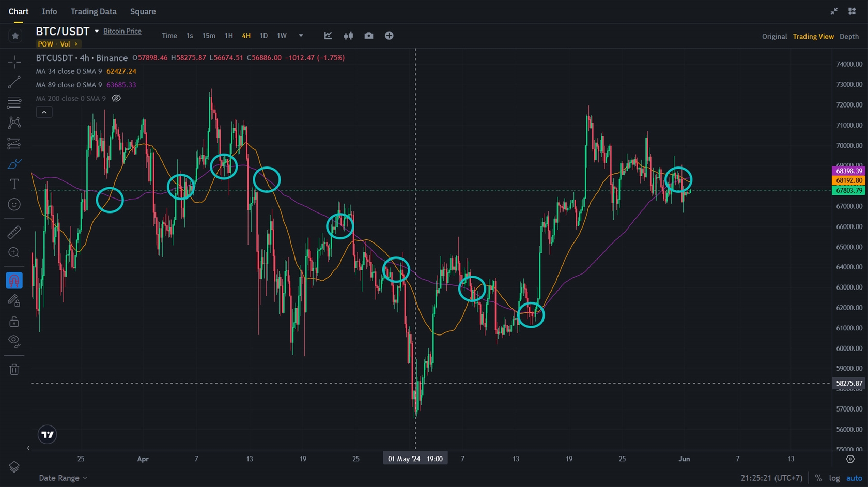Open the BTC/USDT pair dropdown arrow

click(97, 32)
